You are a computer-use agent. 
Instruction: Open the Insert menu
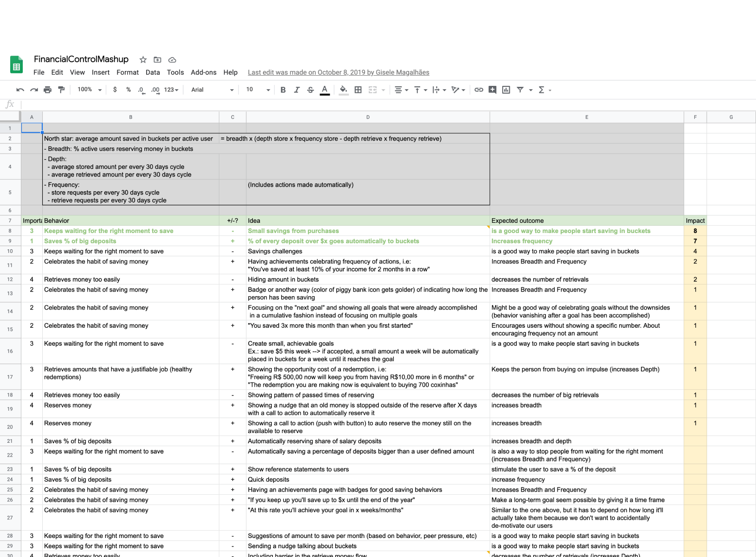(x=101, y=72)
